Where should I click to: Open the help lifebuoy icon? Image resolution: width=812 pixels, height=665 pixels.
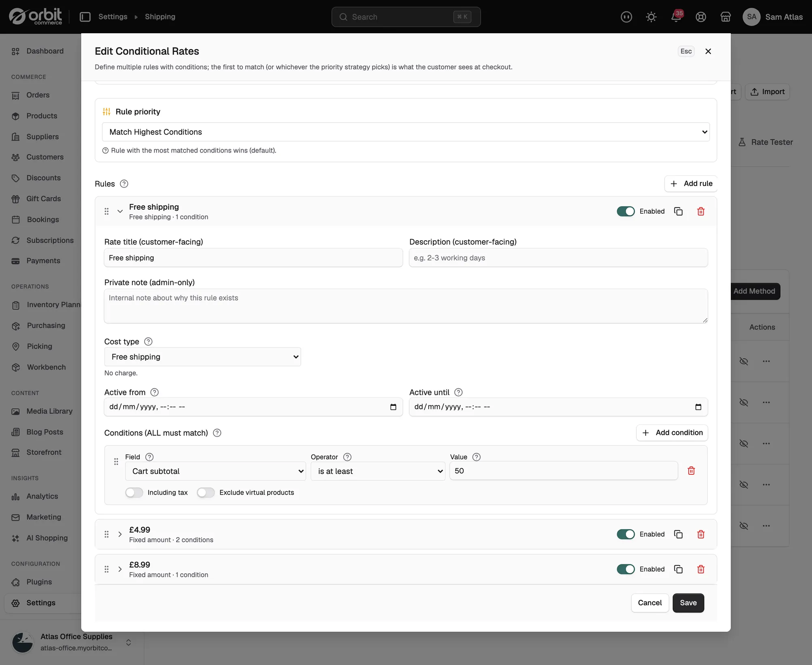pos(701,17)
